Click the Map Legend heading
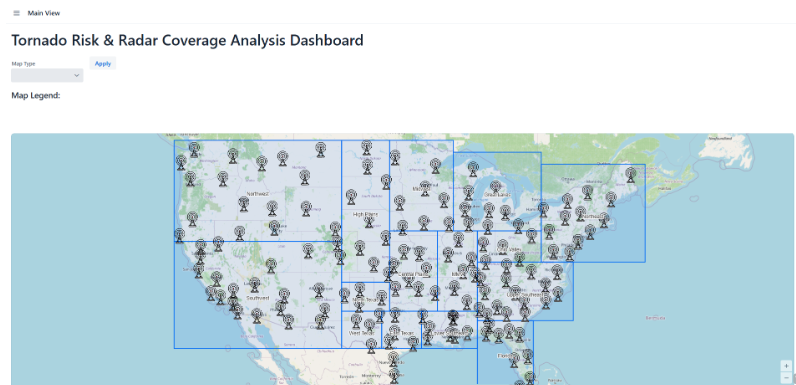 36,95
